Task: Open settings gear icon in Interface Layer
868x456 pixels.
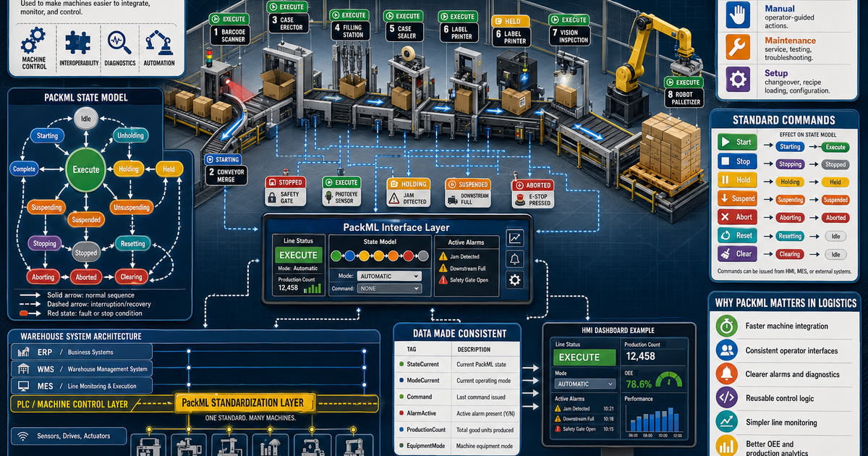Action: pyautogui.click(x=516, y=280)
